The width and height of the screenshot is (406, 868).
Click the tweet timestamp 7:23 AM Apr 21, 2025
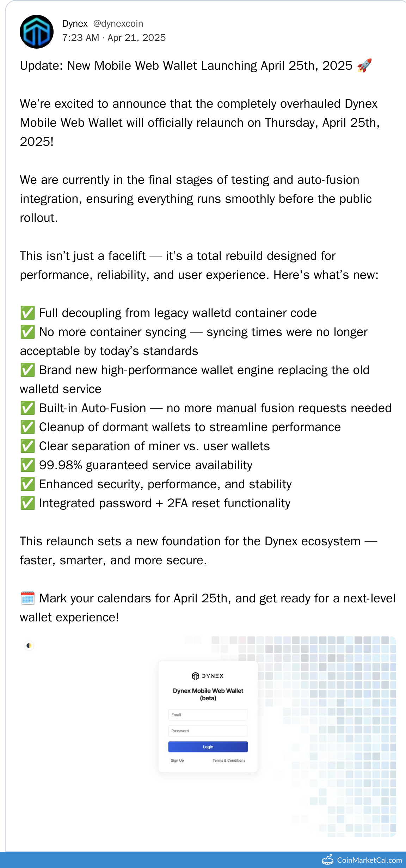[x=114, y=38]
